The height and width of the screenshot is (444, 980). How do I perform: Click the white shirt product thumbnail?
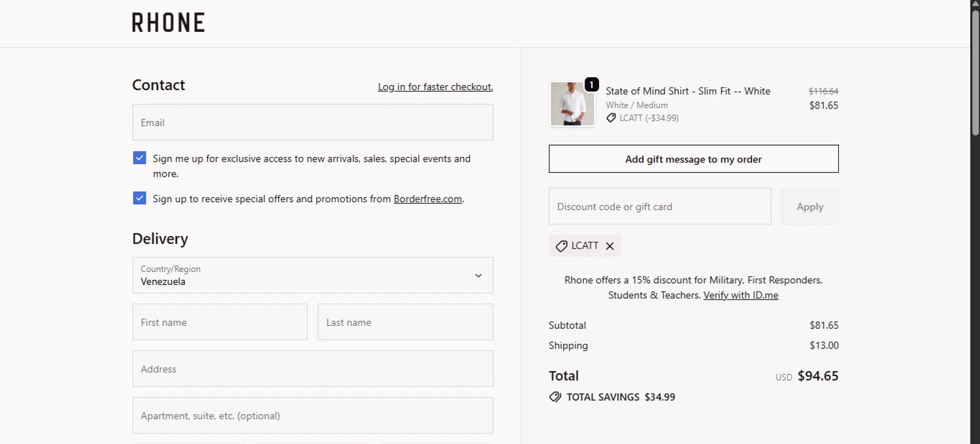point(572,105)
